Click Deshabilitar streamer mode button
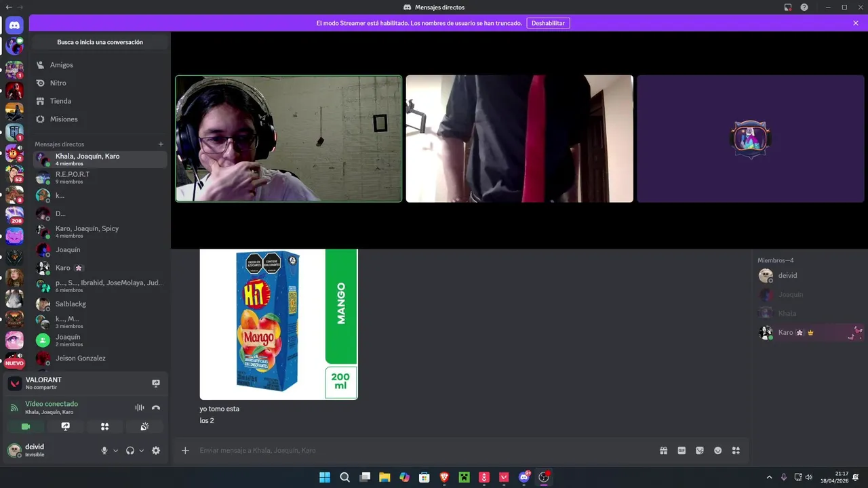The height and width of the screenshot is (488, 868). tap(548, 23)
